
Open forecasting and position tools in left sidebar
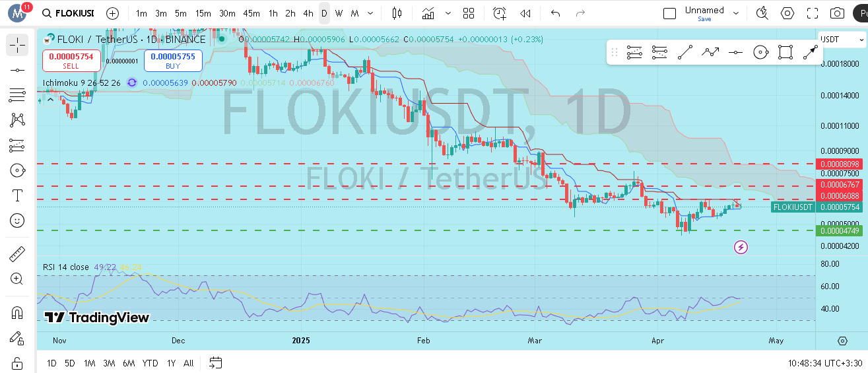click(x=17, y=145)
